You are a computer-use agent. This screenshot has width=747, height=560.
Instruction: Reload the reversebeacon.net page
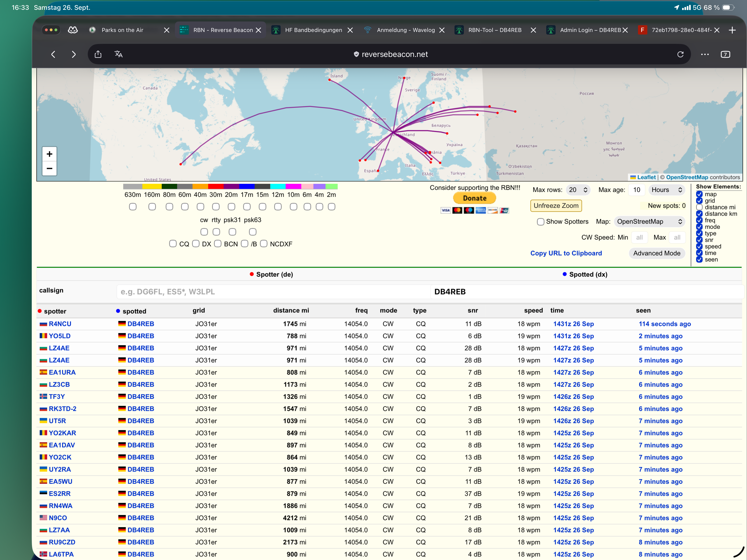(680, 54)
